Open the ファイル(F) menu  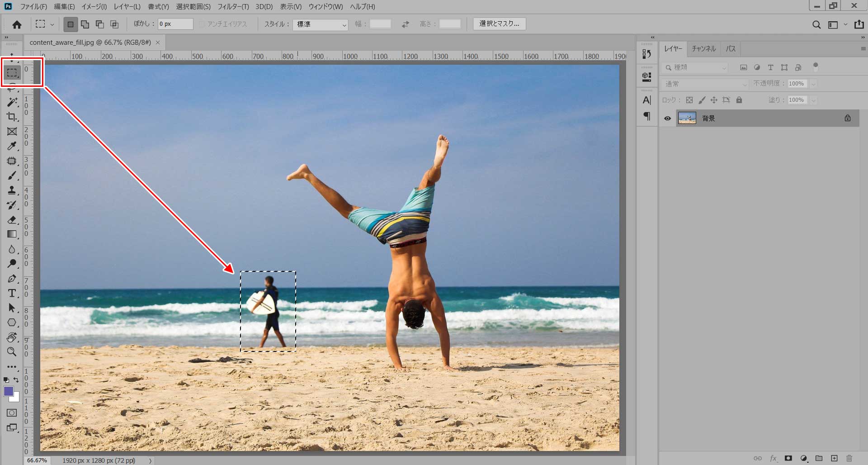pyautogui.click(x=33, y=6)
